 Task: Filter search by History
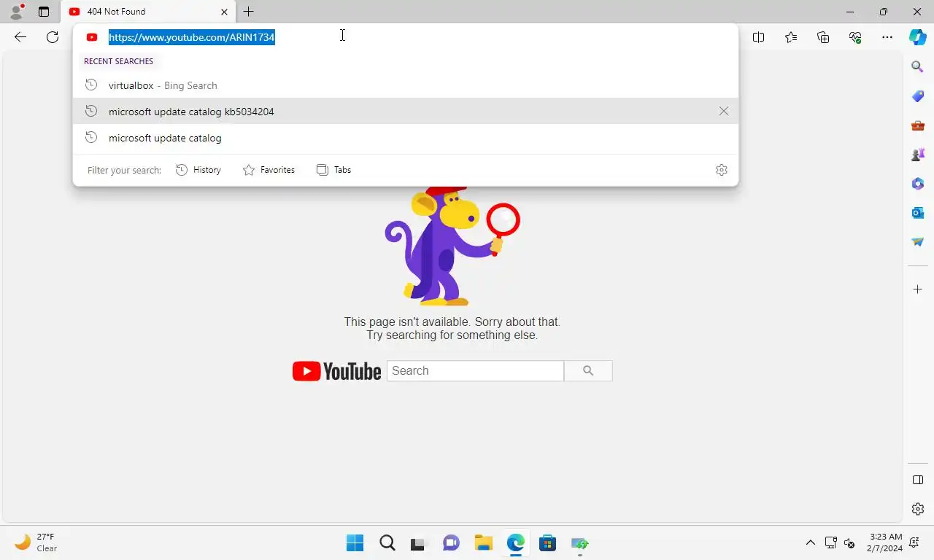(x=198, y=170)
